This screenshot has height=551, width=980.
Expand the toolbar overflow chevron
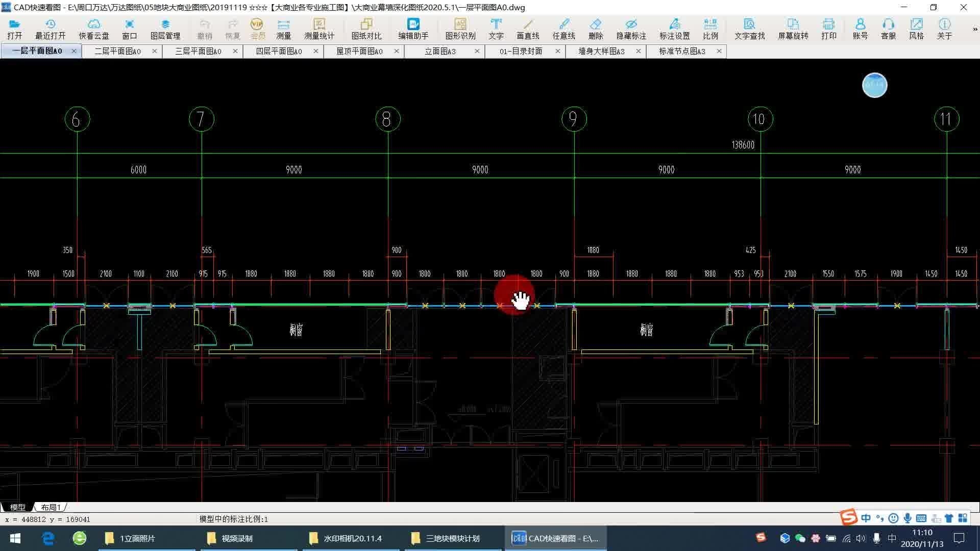[x=975, y=29]
